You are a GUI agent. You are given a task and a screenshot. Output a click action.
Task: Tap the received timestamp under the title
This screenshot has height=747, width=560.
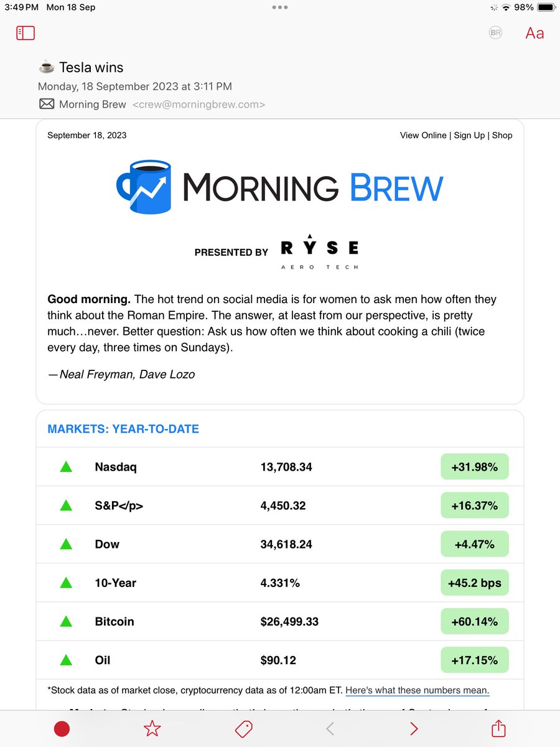click(135, 87)
